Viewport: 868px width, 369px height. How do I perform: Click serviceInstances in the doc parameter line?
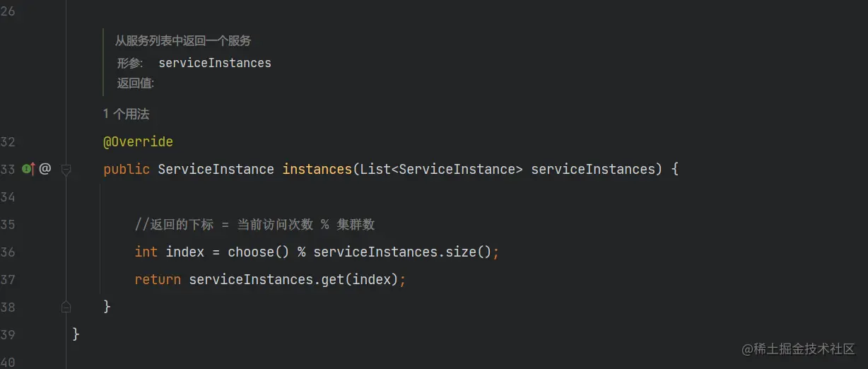(214, 63)
